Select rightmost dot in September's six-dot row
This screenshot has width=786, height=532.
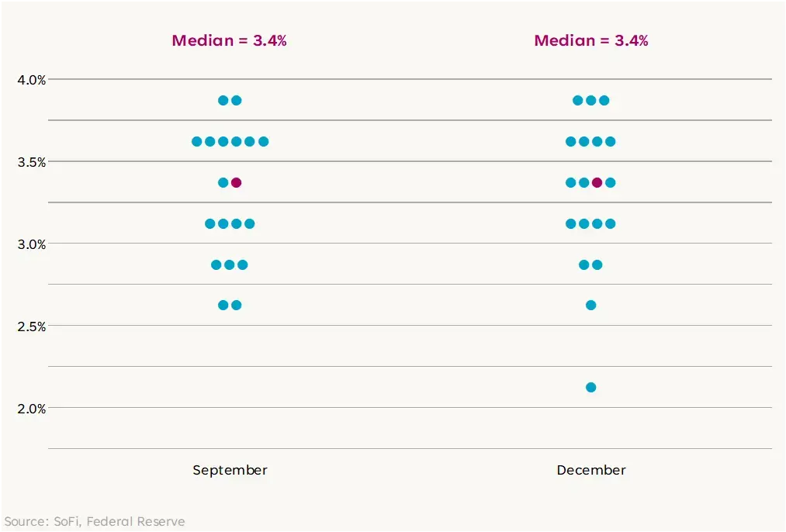point(263,141)
